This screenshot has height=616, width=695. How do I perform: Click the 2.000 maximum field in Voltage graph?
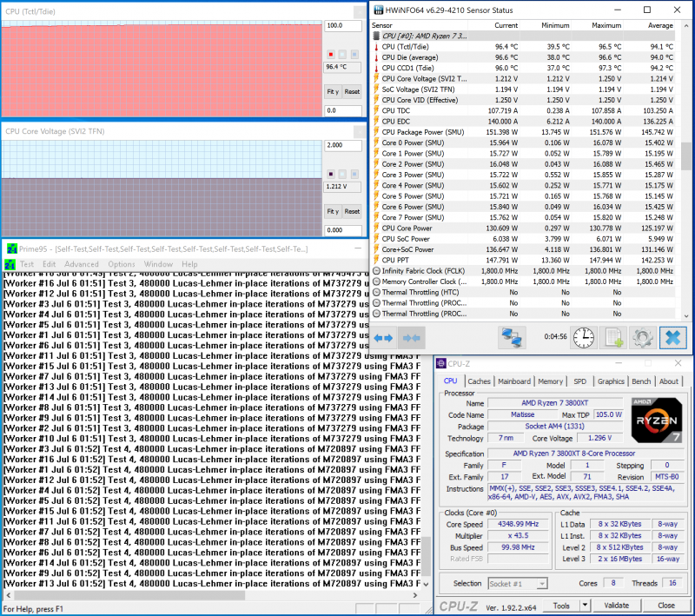[343, 145]
